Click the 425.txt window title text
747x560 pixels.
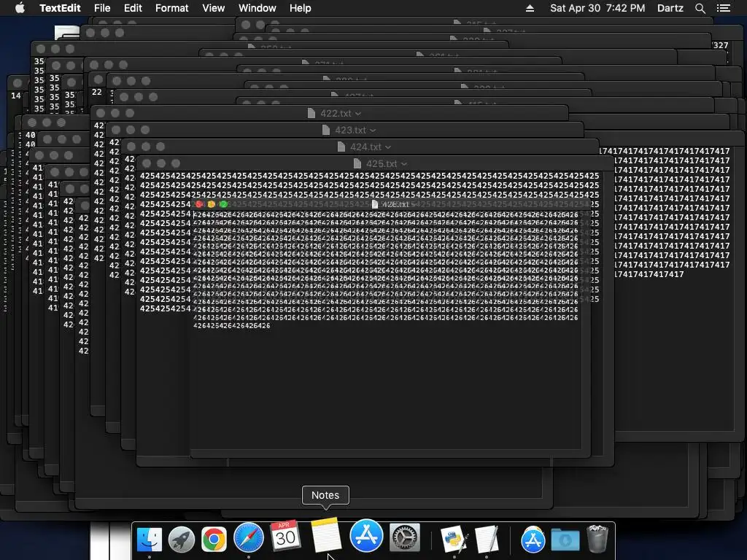coord(382,164)
